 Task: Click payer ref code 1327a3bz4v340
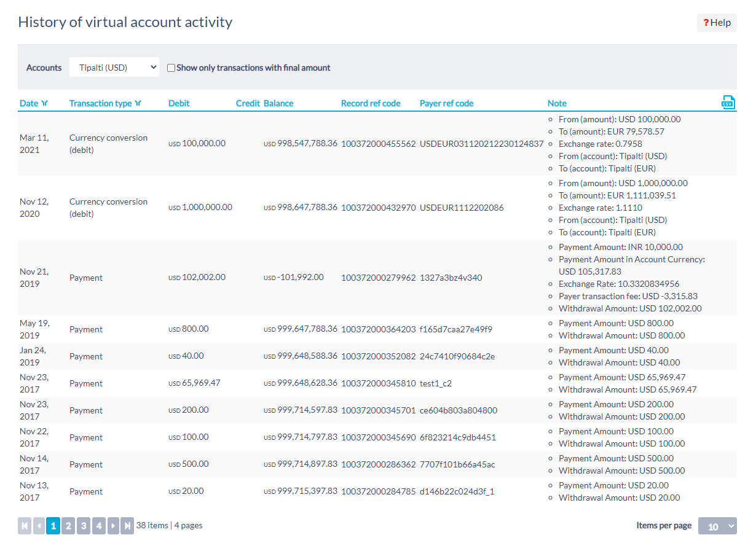(x=451, y=278)
